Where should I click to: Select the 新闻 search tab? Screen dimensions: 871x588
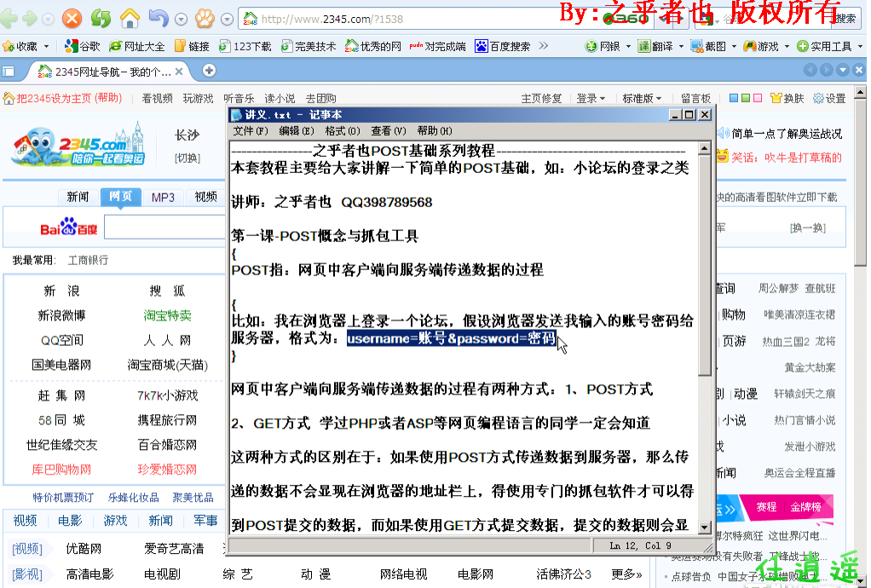pyautogui.click(x=78, y=197)
